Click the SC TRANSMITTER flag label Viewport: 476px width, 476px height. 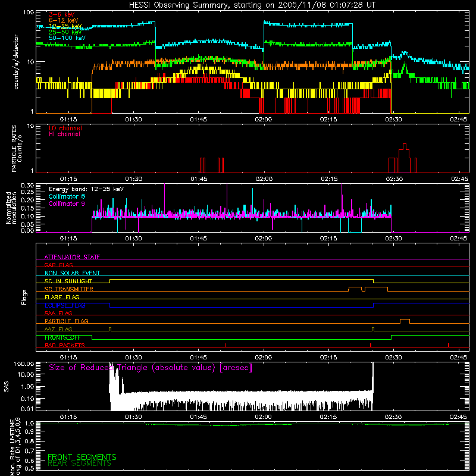pyautogui.click(x=68, y=289)
